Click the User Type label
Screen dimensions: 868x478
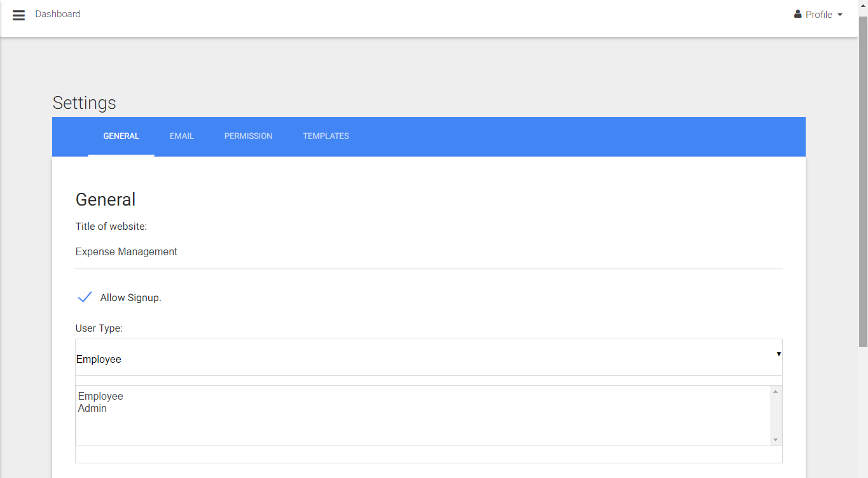pyautogui.click(x=99, y=328)
